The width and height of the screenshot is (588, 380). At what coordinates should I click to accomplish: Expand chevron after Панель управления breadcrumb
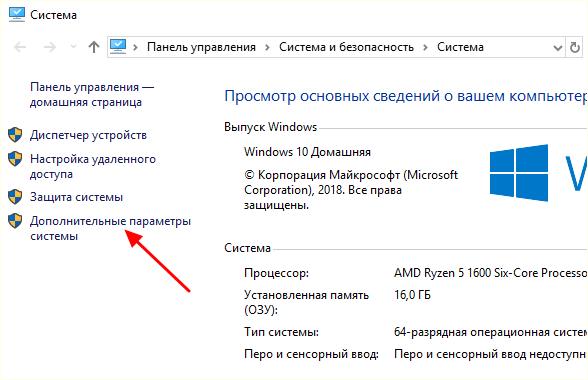click(267, 47)
